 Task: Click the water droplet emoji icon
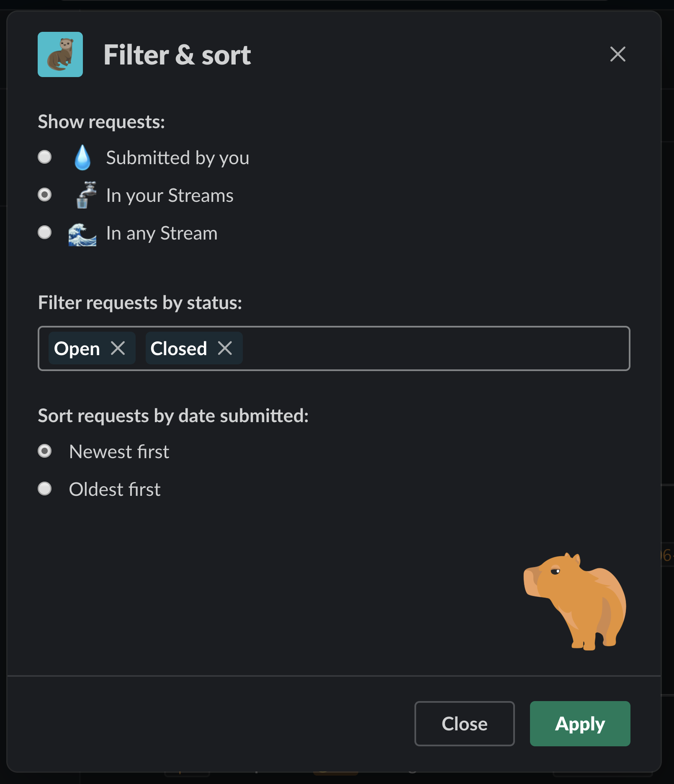[82, 157]
